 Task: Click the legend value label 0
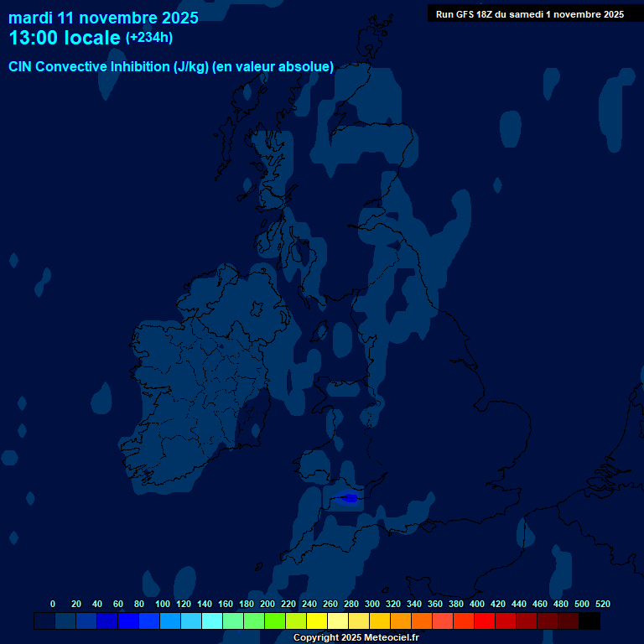[x=53, y=604]
